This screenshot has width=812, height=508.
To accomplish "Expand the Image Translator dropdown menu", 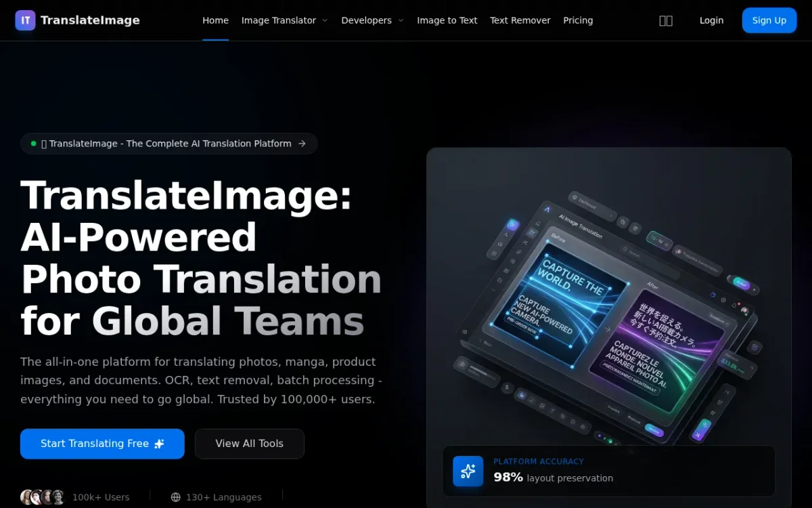I will point(279,20).
